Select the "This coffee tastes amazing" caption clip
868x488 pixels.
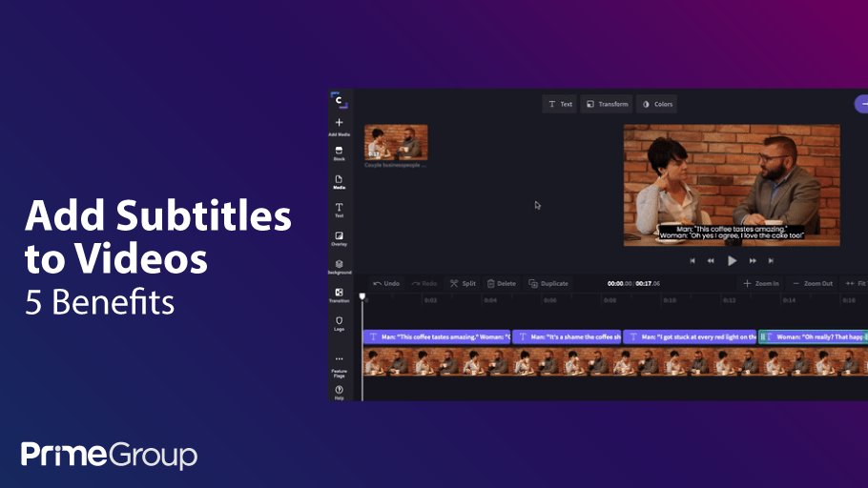click(437, 336)
